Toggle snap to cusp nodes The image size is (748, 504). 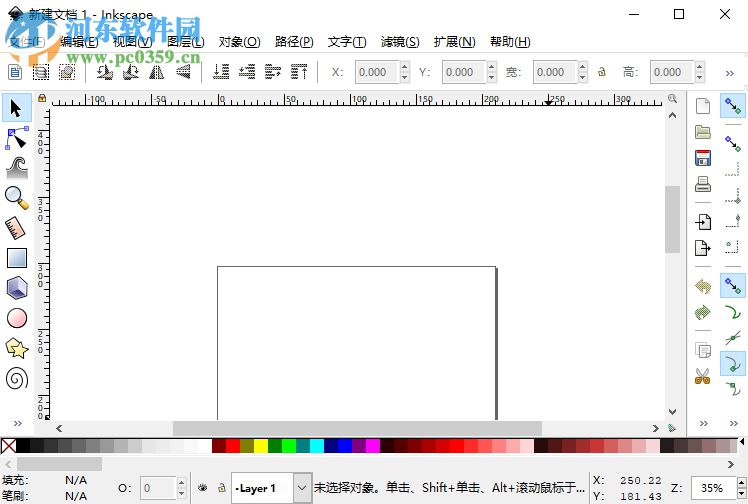pos(733,364)
